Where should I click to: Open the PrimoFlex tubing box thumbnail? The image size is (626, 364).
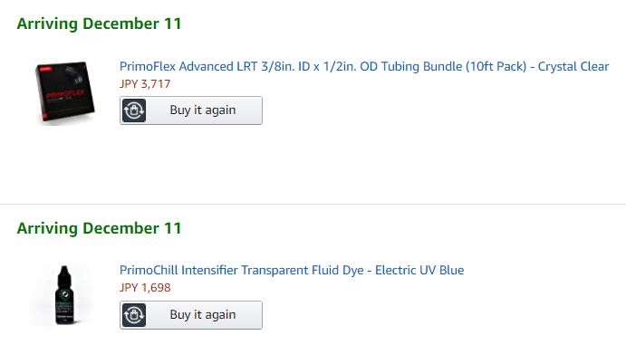tap(68, 92)
